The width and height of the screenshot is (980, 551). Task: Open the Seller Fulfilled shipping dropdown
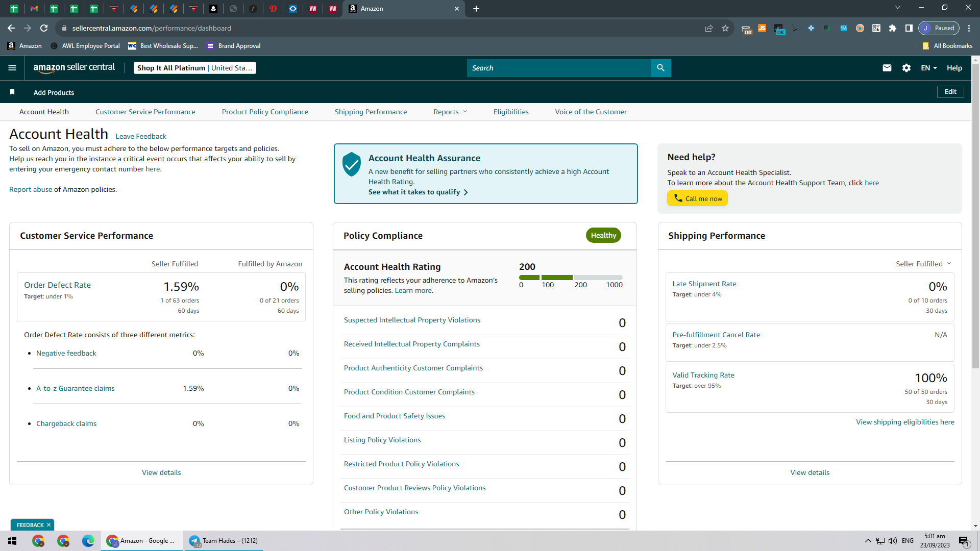pos(923,264)
